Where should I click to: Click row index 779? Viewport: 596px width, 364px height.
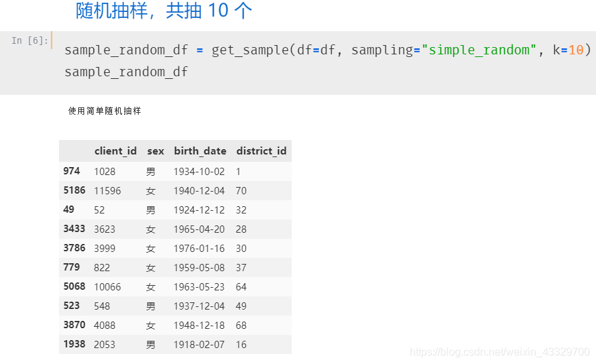72,267
